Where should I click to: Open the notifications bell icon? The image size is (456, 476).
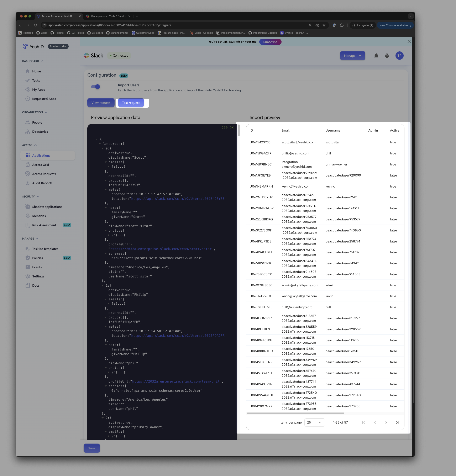(376, 56)
